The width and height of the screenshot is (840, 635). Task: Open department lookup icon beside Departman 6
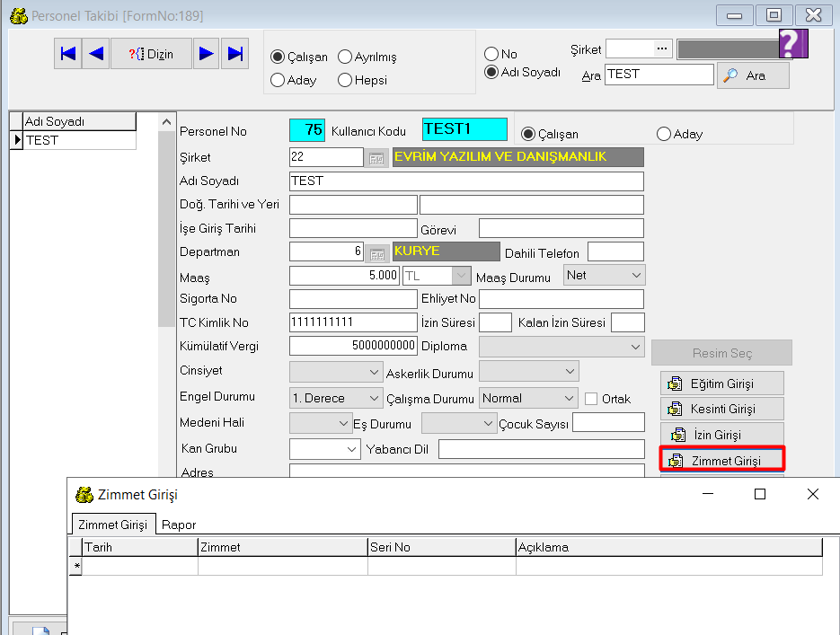coord(377,253)
